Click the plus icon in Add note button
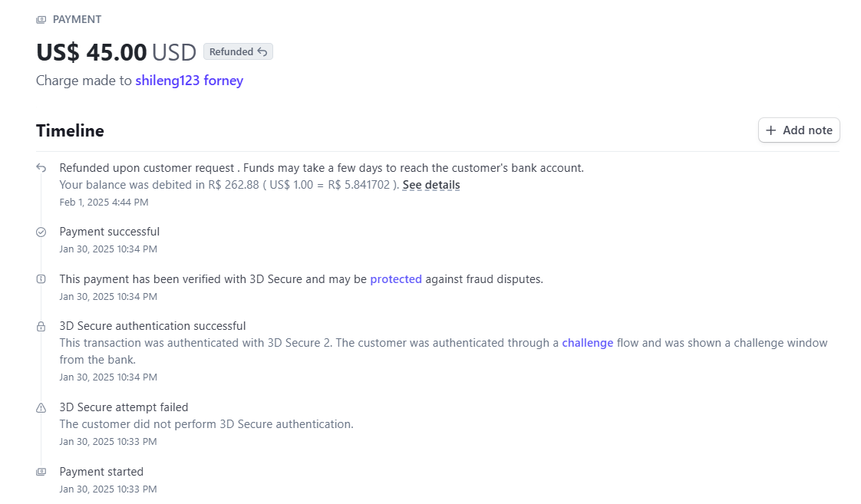This screenshot has height=504, width=861. (x=771, y=130)
